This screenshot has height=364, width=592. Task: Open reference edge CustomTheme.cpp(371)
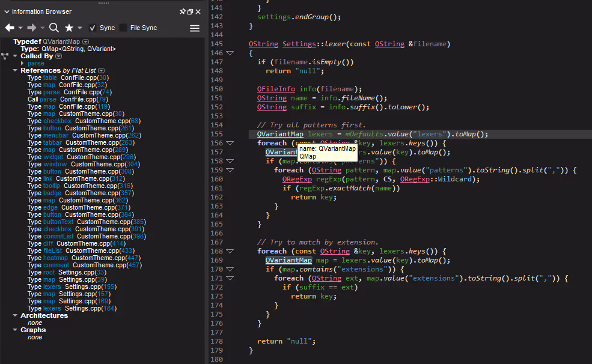point(79,207)
